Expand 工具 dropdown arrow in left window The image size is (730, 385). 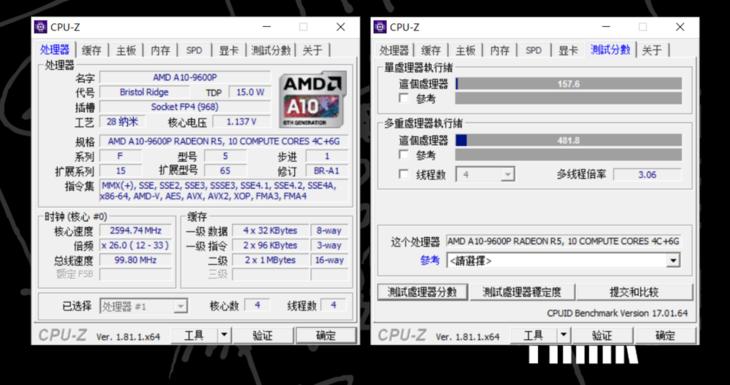[x=224, y=335]
